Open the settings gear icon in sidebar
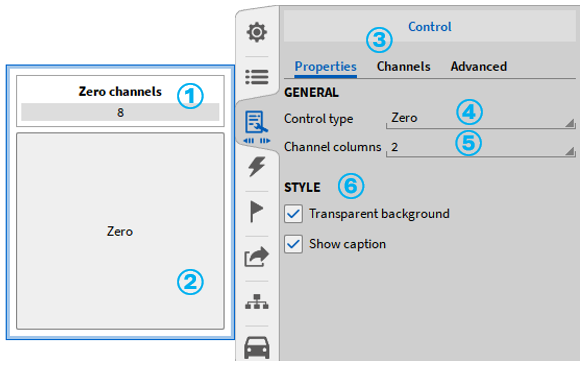 coord(257,32)
